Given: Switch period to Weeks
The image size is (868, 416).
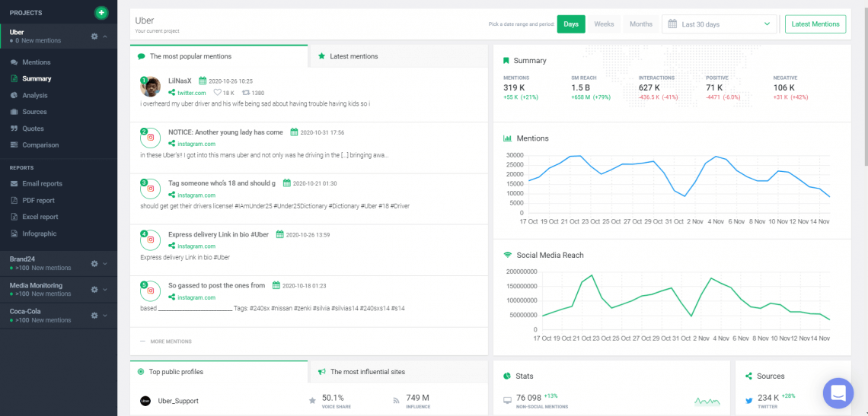Looking at the screenshot, I should pos(604,24).
